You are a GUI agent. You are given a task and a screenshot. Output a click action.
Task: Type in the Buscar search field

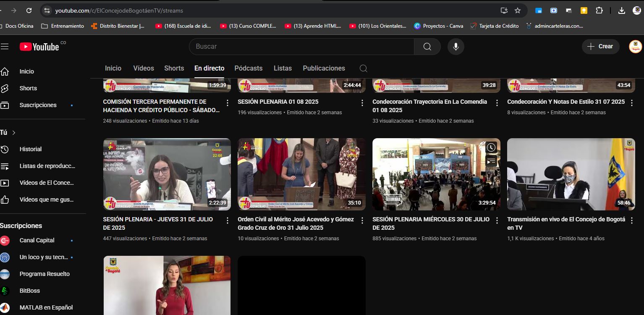coord(302,47)
